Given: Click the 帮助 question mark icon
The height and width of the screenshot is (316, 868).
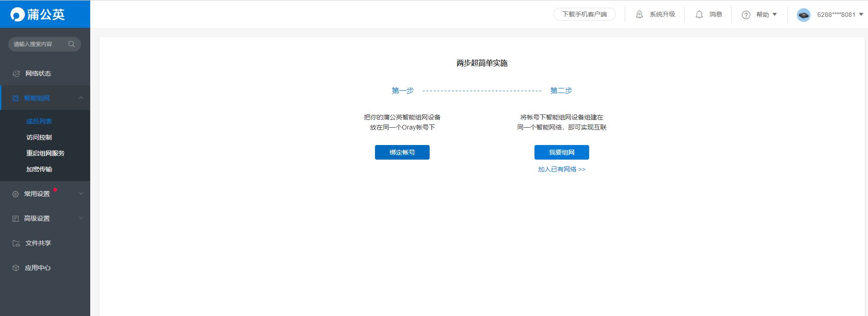Looking at the screenshot, I should click(746, 15).
